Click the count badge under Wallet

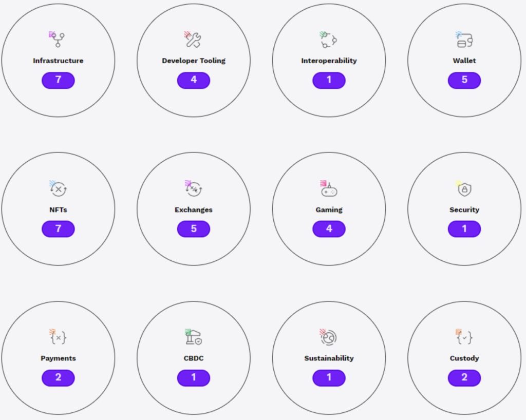tap(464, 80)
